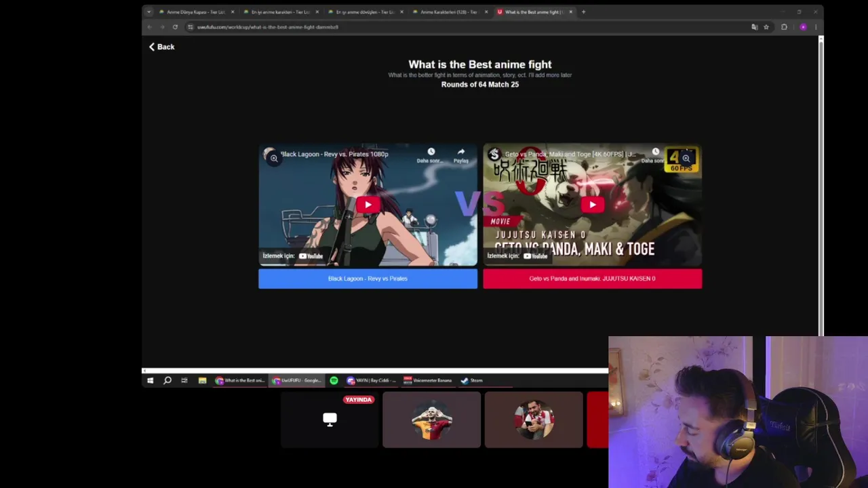
Task: Click the browser back arrow
Action: [x=149, y=27]
